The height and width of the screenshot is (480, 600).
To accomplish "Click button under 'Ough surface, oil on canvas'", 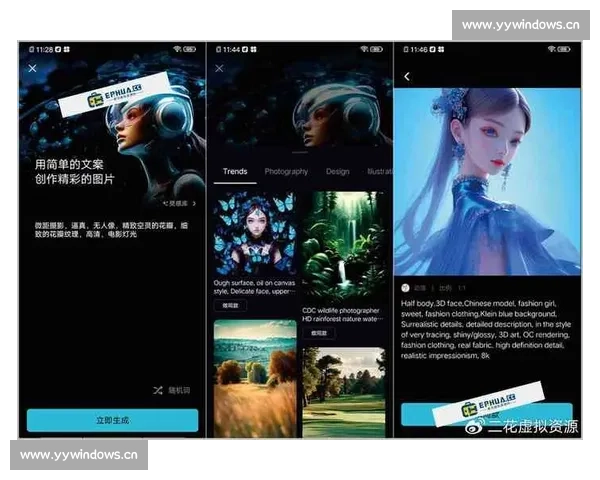I will [x=230, y=305].
